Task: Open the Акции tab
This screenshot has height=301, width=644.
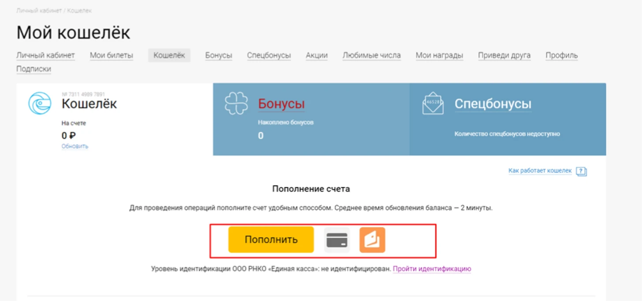Action: point(316,55)
